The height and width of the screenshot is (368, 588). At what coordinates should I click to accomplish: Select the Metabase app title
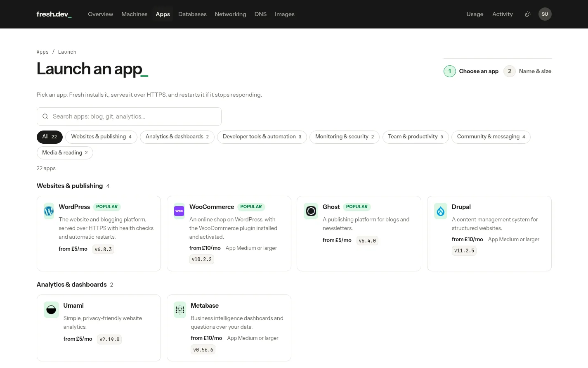pos(205,306)
